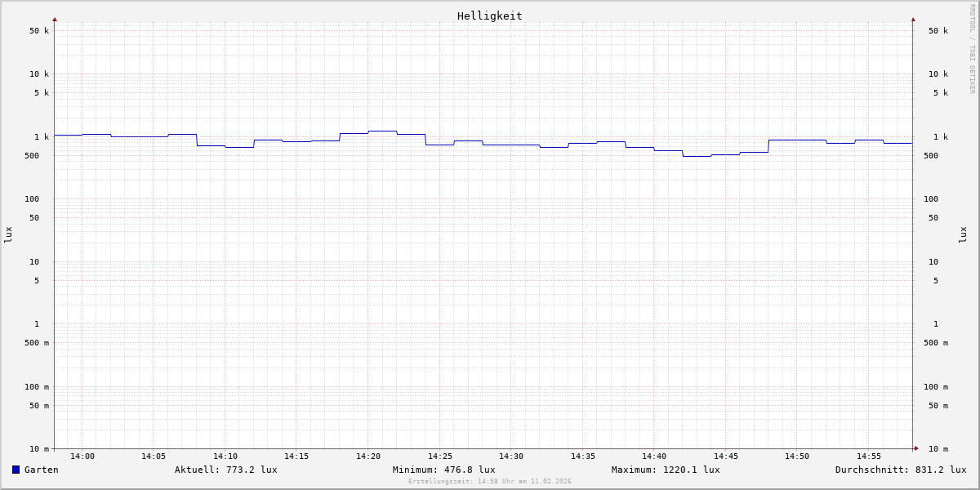Click the 50 m label on left axis

click(39, 406)
